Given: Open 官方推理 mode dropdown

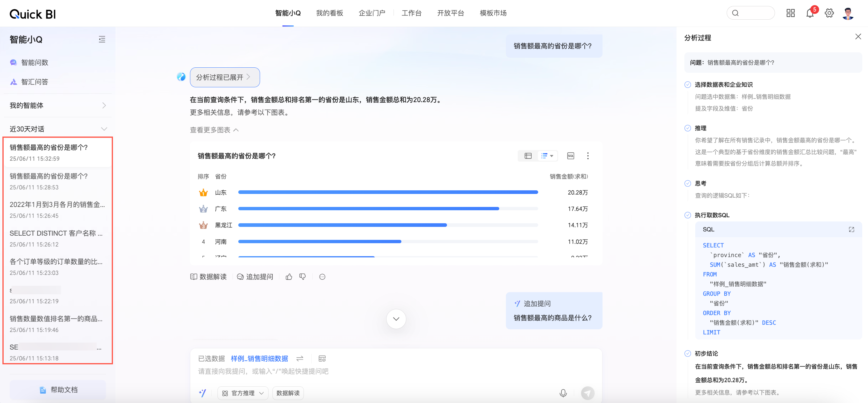Looking at the screenshot, I should pyautogui.click(x=243, y=393).
